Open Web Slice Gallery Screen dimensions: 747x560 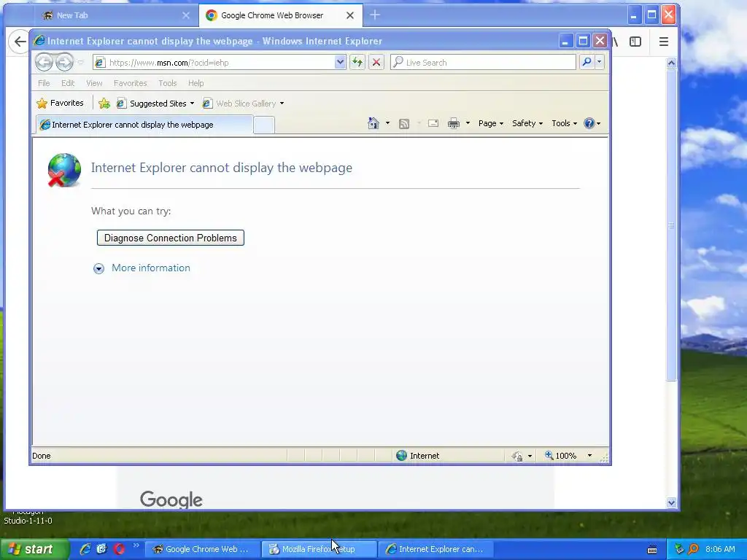(x=243, y=104)
